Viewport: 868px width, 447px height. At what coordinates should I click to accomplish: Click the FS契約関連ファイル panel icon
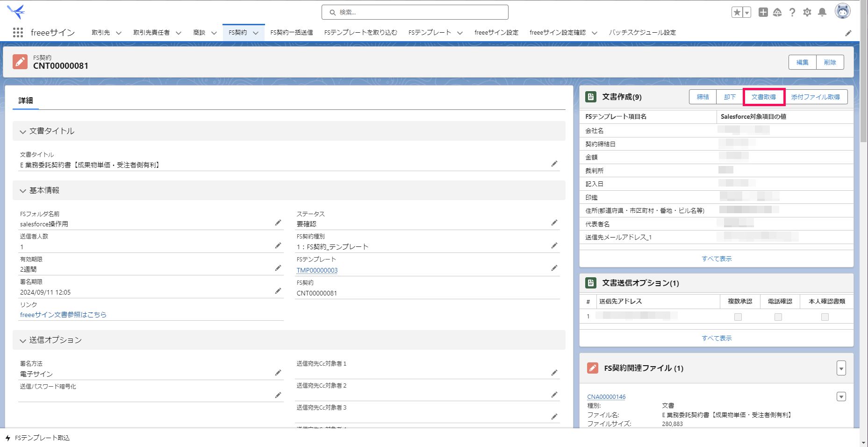click(x=593, y=368)
